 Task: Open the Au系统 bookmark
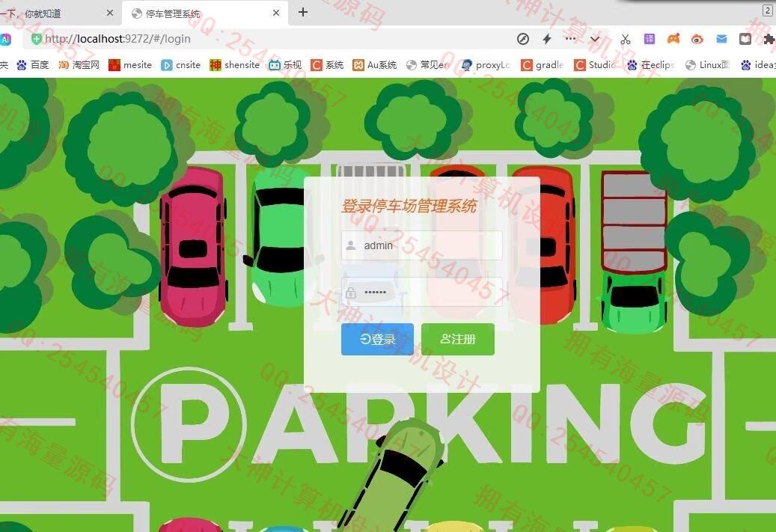point(375,65)
